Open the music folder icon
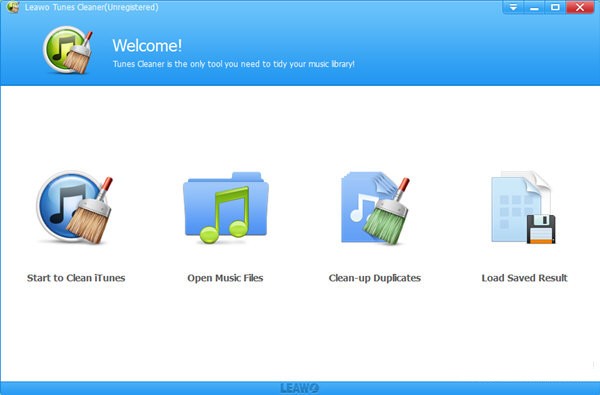Viewport: 600px width, 395px height. coord(226,207)
